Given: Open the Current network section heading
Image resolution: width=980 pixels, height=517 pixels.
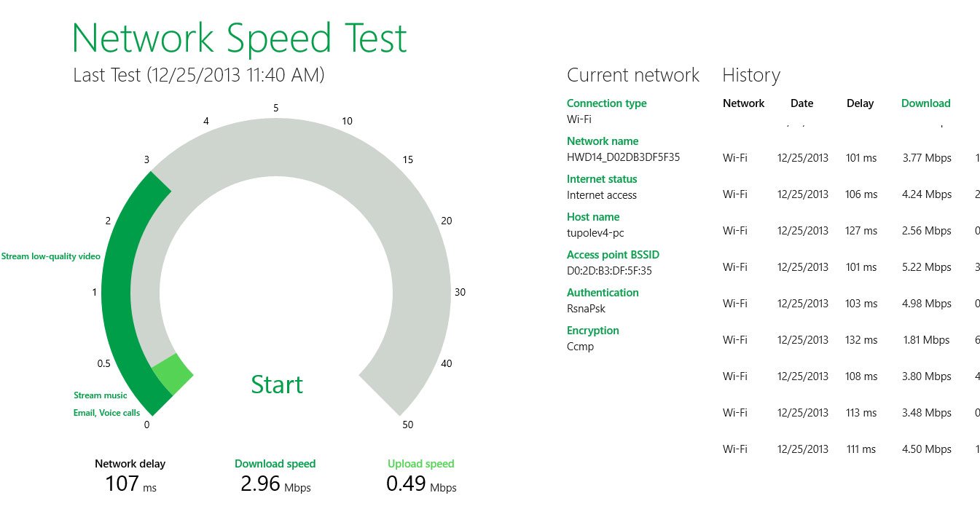Looking at the screenshot, I should (x=633, y=75).
